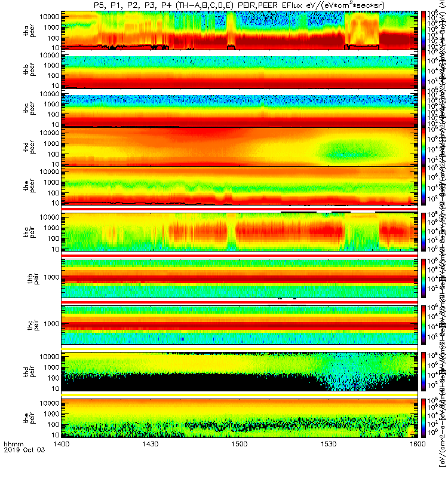
Task: Click the color bar beside thd peer panel
Action: click(x=424, y=146)
